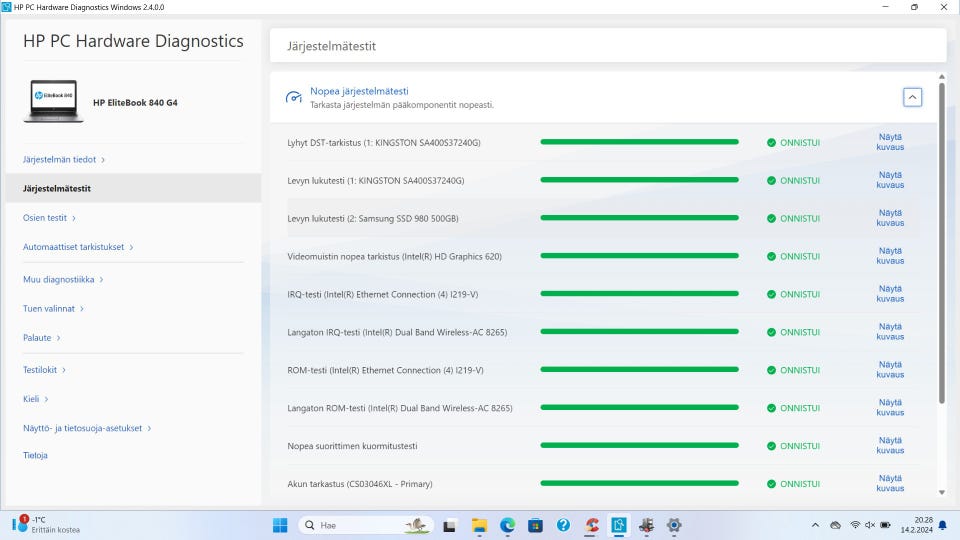Show description for Lyhyt DST-tarkistus KINGSTON
The image size is (960, 540).
coord(890,142)
